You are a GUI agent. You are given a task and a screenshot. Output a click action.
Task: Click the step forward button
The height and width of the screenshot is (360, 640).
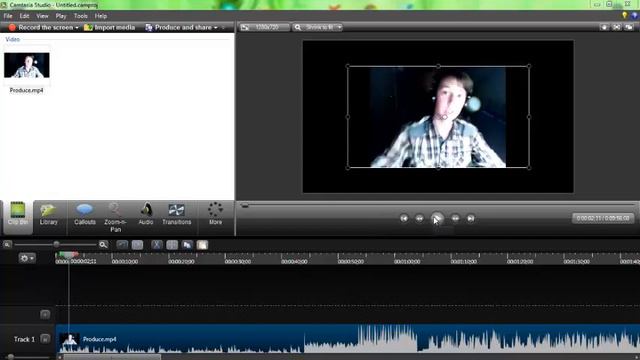point(455,218)
